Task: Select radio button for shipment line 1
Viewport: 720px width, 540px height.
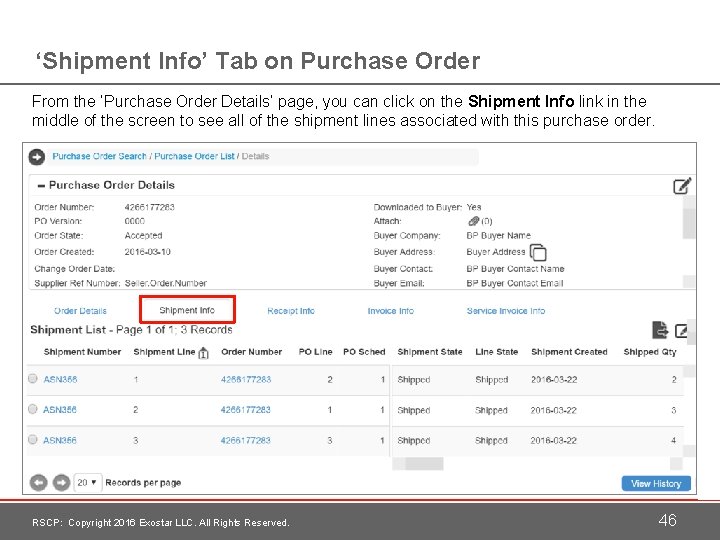Action: 33,378
